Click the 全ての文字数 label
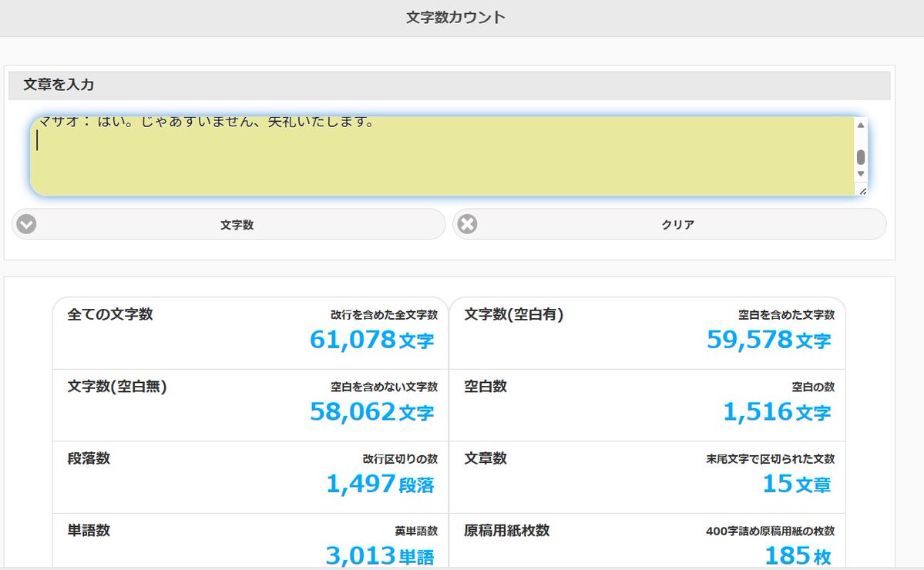Image resolution: width=924 pixels, height=570 pixels. [110, 314]
